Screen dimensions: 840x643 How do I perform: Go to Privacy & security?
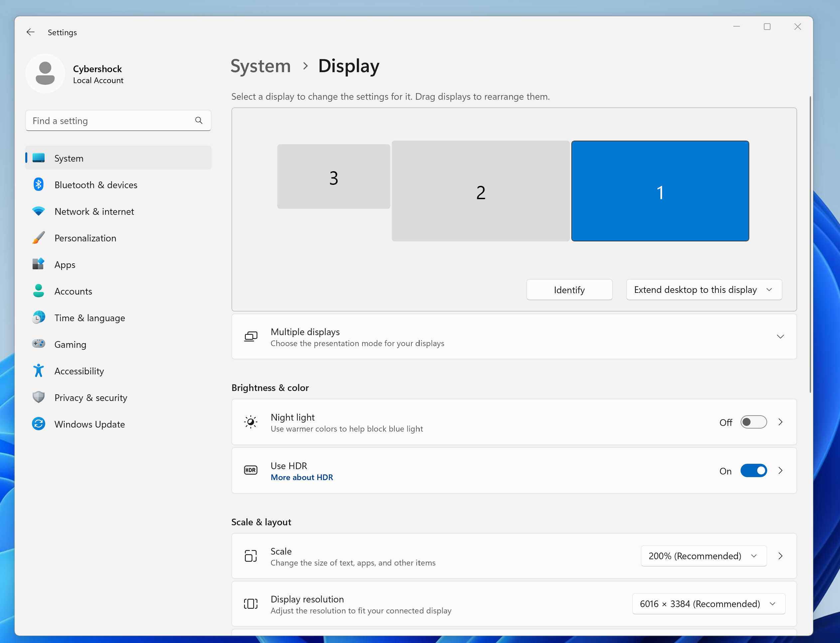(x=118, y=398)
